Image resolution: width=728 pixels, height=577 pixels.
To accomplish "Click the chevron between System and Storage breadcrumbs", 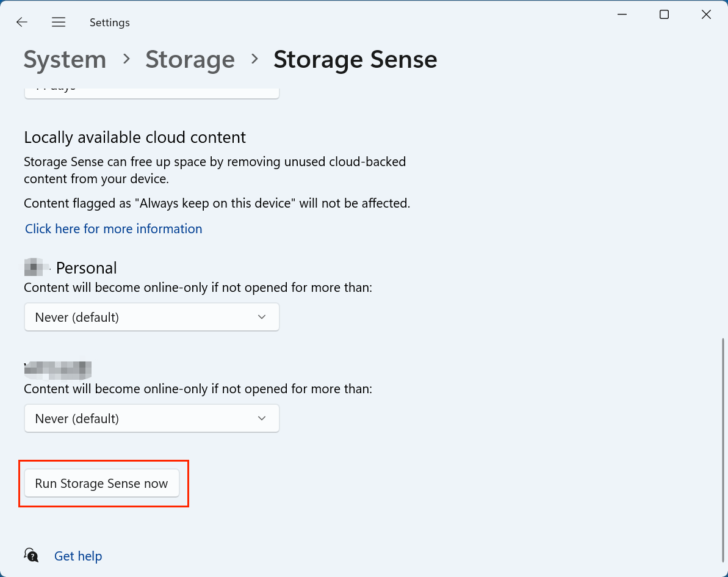I will pyautogui.click(x=126, y=60).
